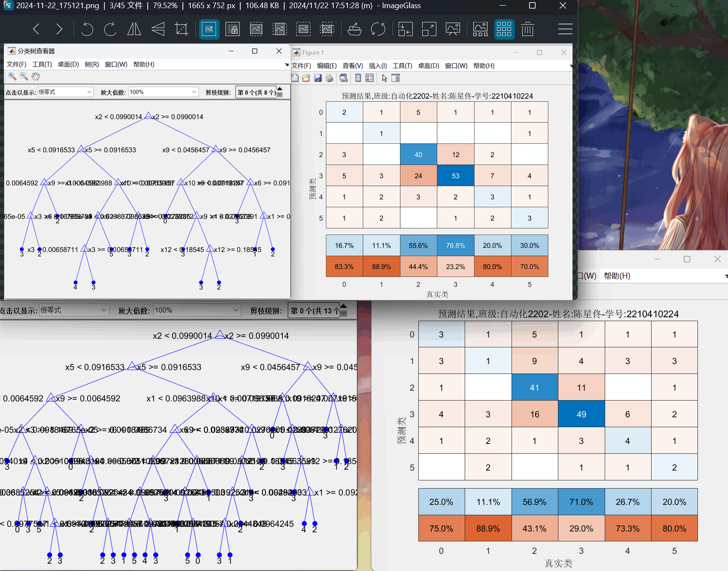
Task: Switch to full screen view
Action: point(429,29)
